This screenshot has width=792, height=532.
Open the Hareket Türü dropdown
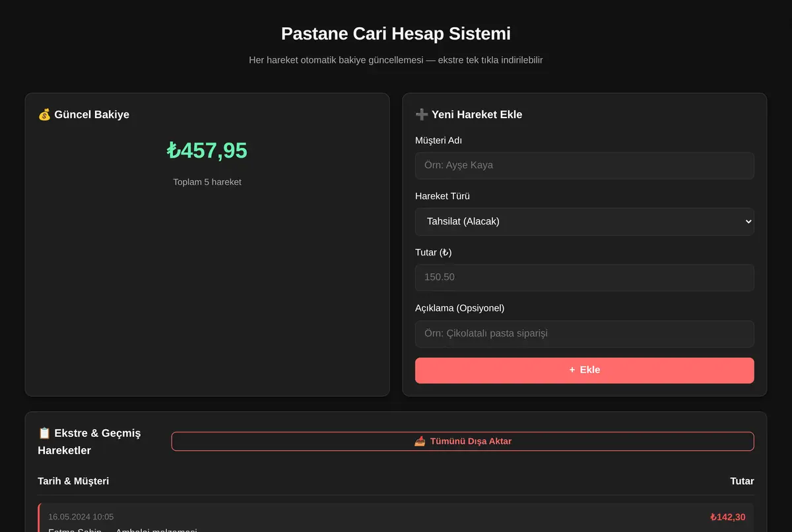585,222
